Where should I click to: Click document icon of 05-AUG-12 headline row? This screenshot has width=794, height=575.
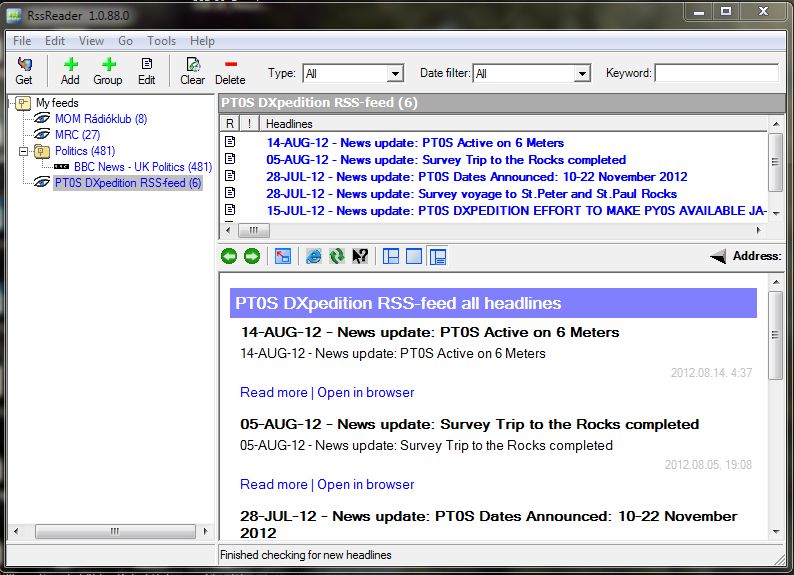(x=230, y=159)
